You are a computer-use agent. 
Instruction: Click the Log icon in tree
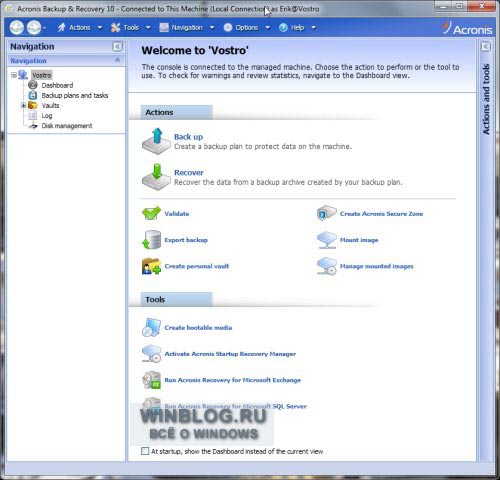coord(33,115)
